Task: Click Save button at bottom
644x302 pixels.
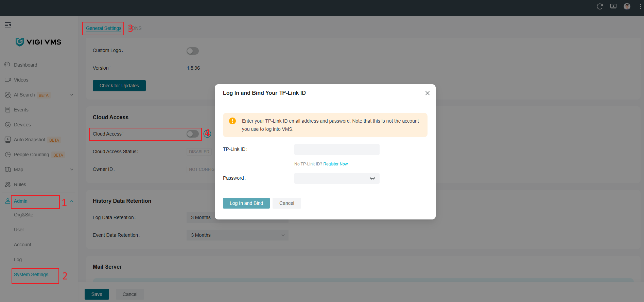Action: [97, 294]
